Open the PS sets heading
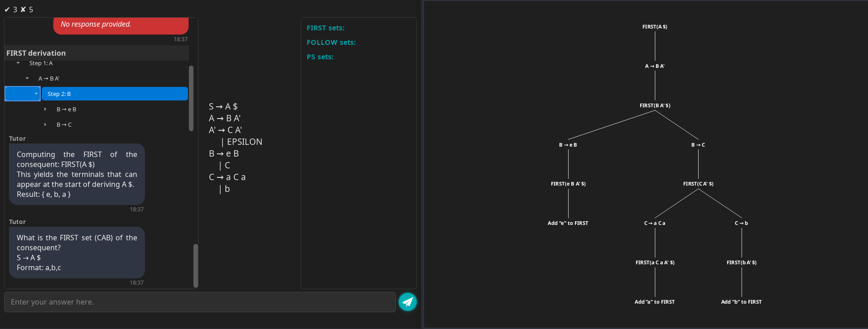 pos(320,57)
